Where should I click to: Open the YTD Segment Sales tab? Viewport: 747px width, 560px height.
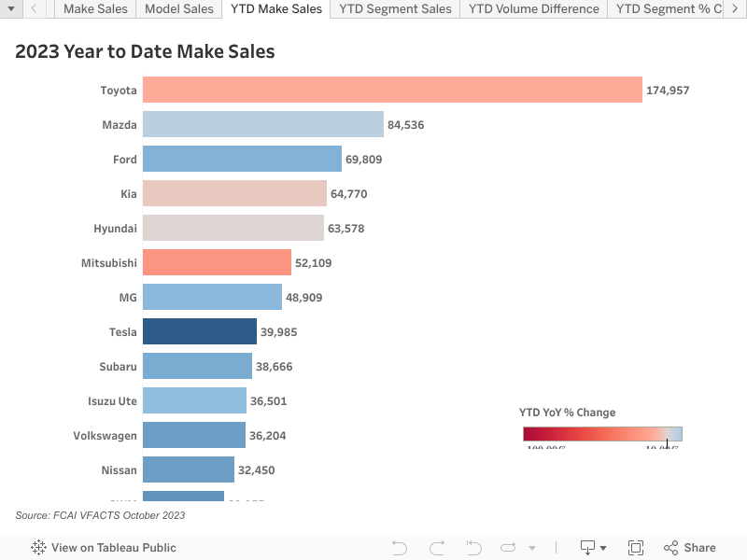(395, 8)
